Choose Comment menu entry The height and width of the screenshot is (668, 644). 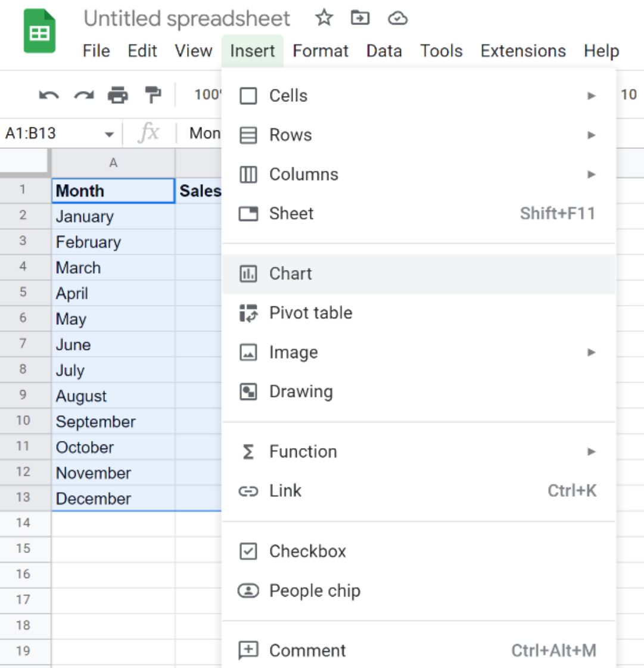[x=419, y=651]
